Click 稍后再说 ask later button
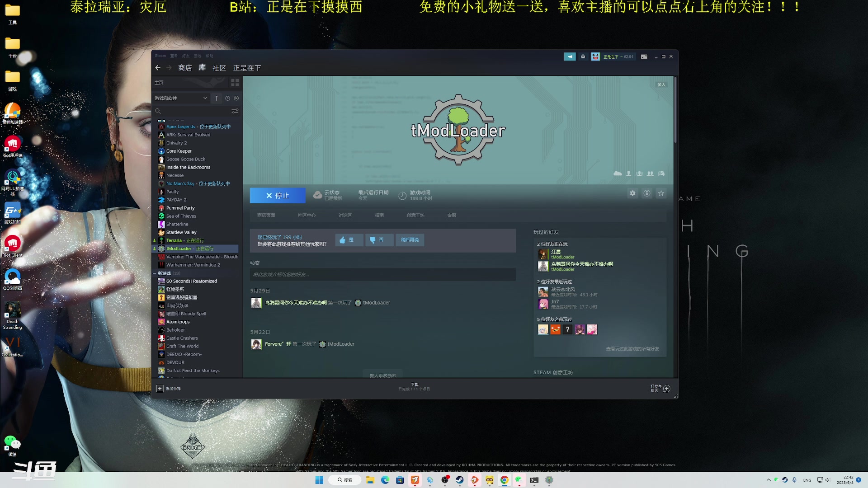The width and height of the screenshot is (868, 488). pos(410,240)
